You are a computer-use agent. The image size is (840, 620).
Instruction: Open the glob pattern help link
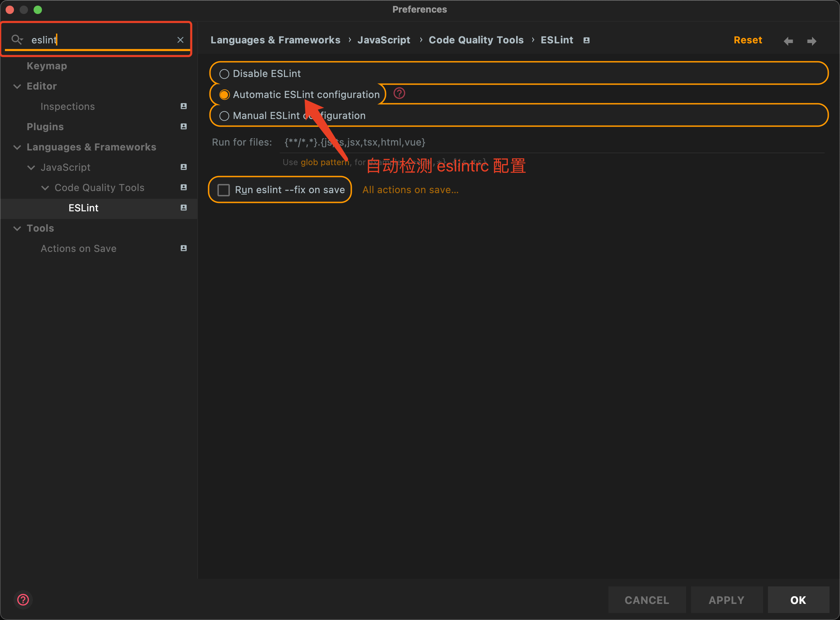tap(325, 162)
